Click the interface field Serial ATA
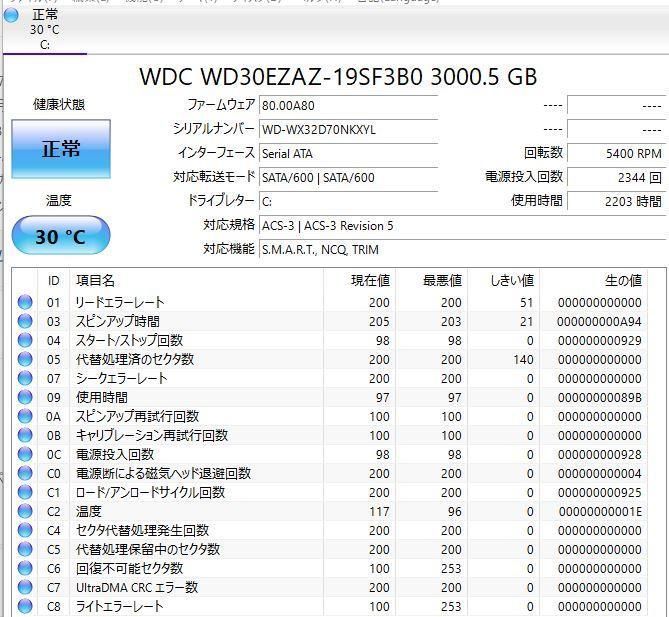Screen dimensions: 669x617 click(348, 153)
